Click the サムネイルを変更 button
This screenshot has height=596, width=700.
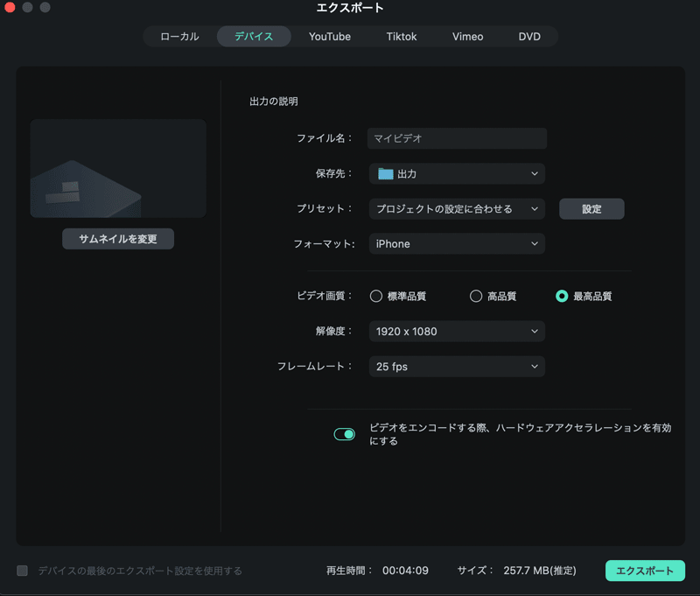118,239
